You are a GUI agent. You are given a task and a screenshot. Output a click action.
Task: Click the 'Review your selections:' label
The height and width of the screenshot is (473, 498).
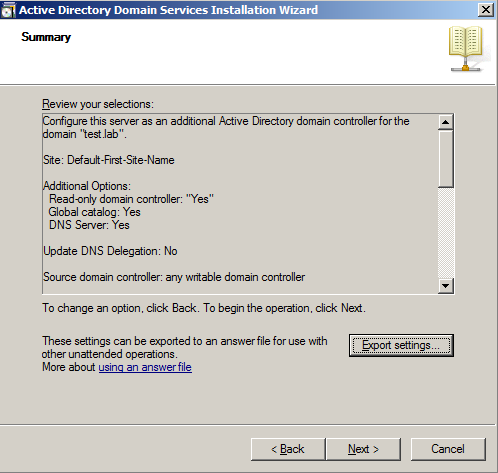[98, 104]
